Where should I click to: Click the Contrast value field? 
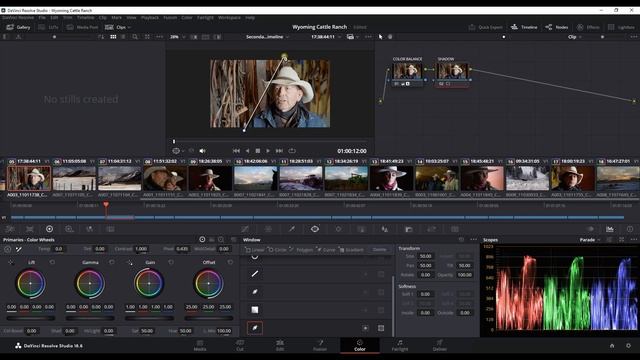point(141,249)
